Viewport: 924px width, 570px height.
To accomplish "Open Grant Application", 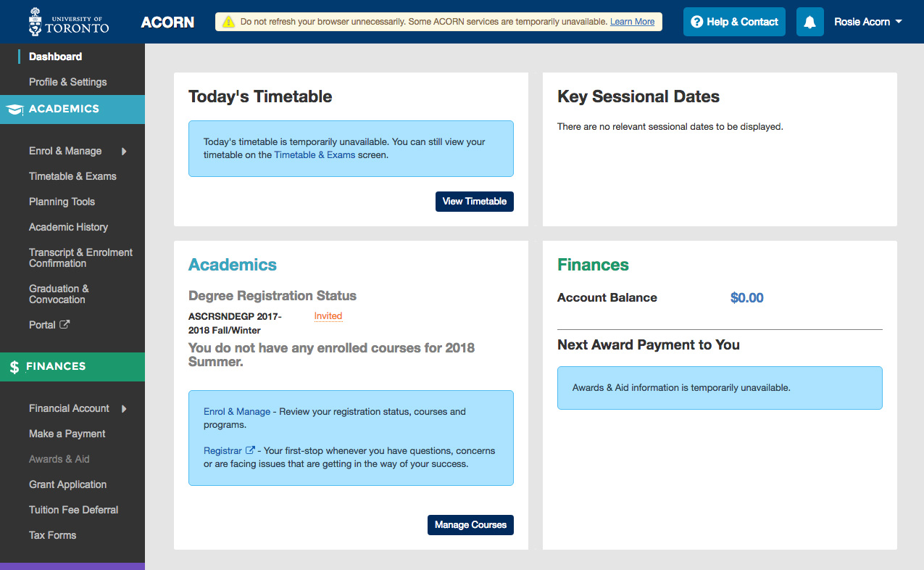I will click(67, 484).
